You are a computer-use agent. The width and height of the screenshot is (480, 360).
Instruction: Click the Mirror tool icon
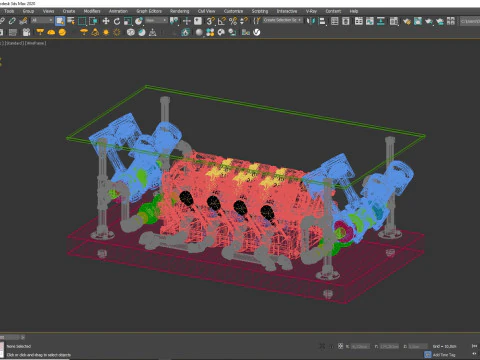[311, 21]
